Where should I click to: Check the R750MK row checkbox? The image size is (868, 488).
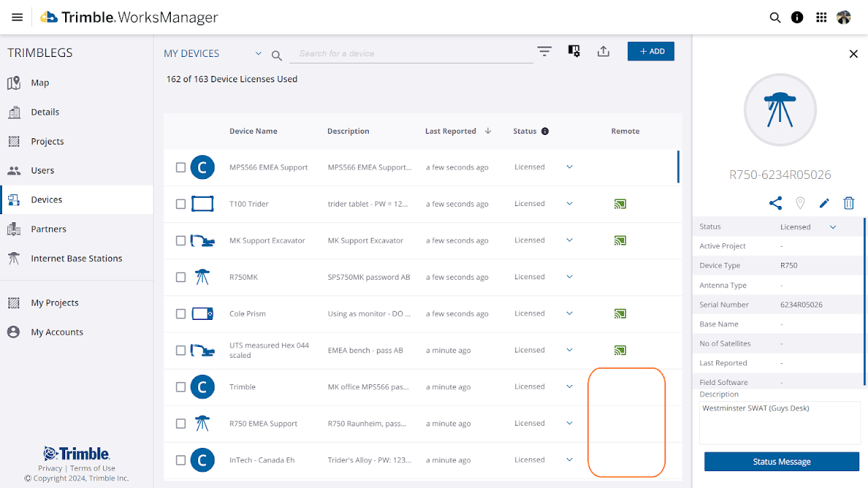tap(181, 277)
